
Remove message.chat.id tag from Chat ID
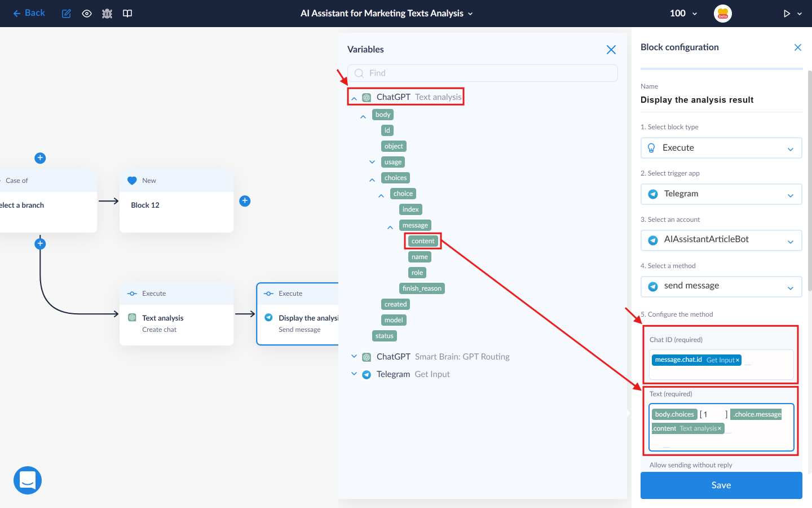[738, 360]
